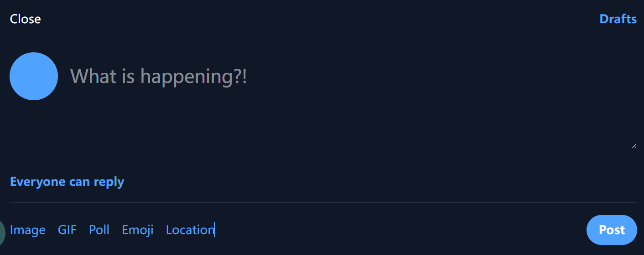Viewport: 644px width, 255px height.
Task: Open the Emoji picker
Action: [138, 230]
